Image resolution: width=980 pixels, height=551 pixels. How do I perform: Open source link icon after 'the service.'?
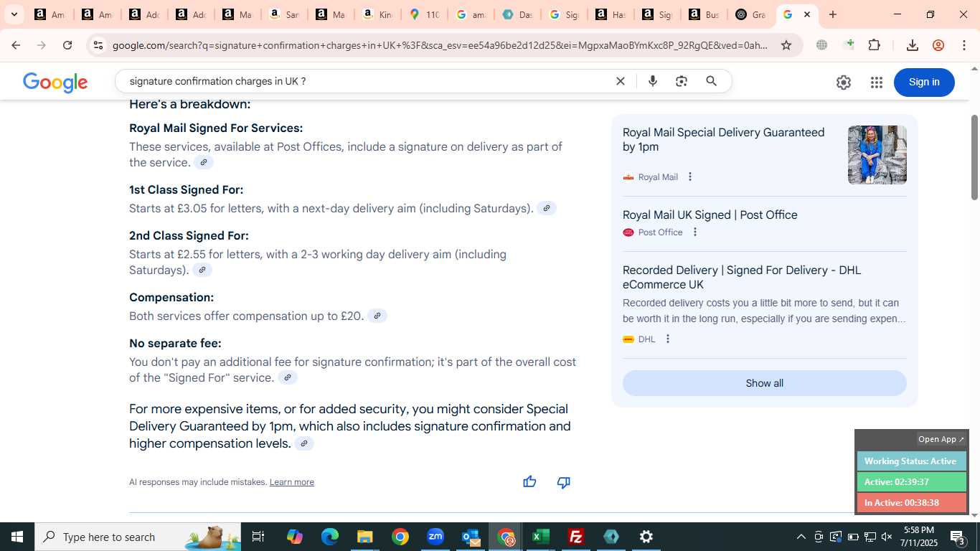204,162
